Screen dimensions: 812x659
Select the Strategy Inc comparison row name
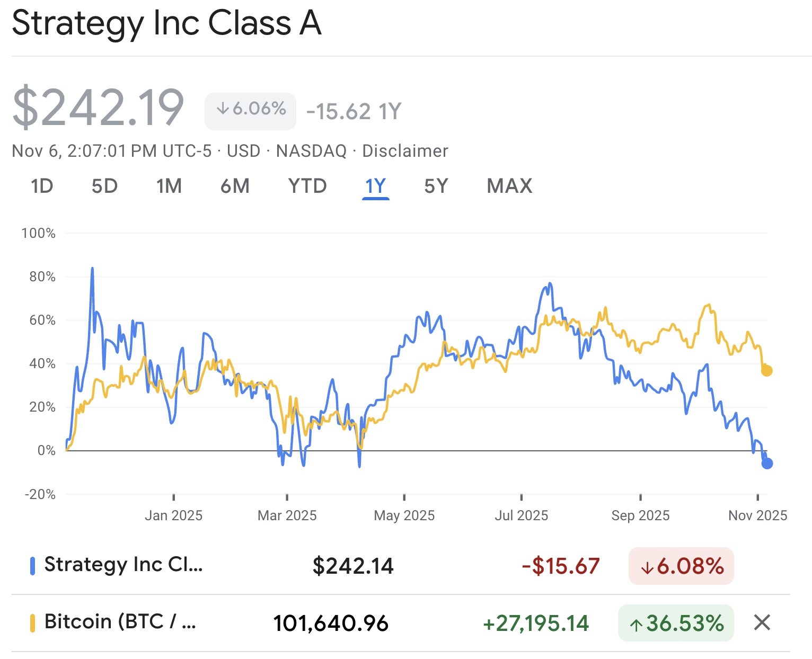(123, 565)
